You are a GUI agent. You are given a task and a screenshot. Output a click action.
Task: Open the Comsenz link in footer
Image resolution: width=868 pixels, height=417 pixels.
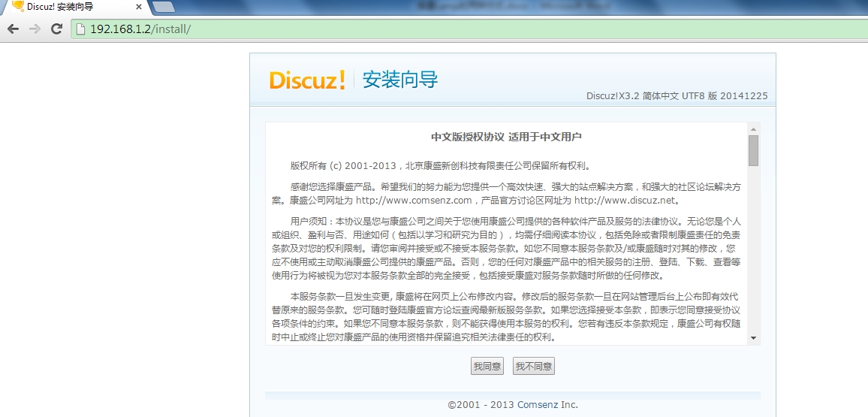[538, 405]
